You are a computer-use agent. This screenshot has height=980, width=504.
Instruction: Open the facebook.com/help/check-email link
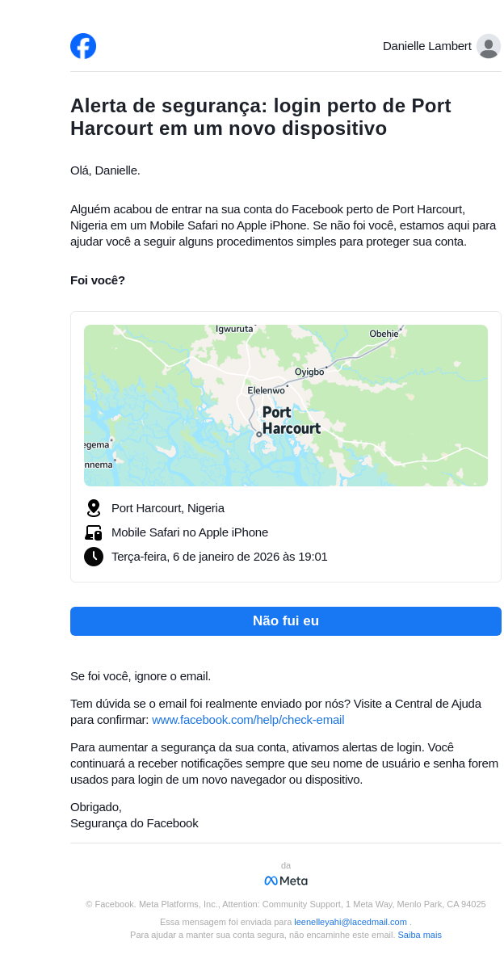tap(248, 720)
